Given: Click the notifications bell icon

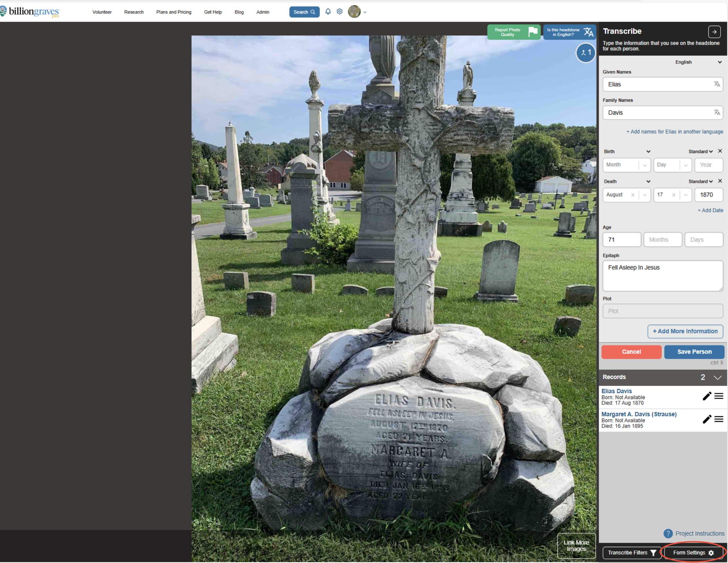Looking at the screenshot, I should pos(328,12).
